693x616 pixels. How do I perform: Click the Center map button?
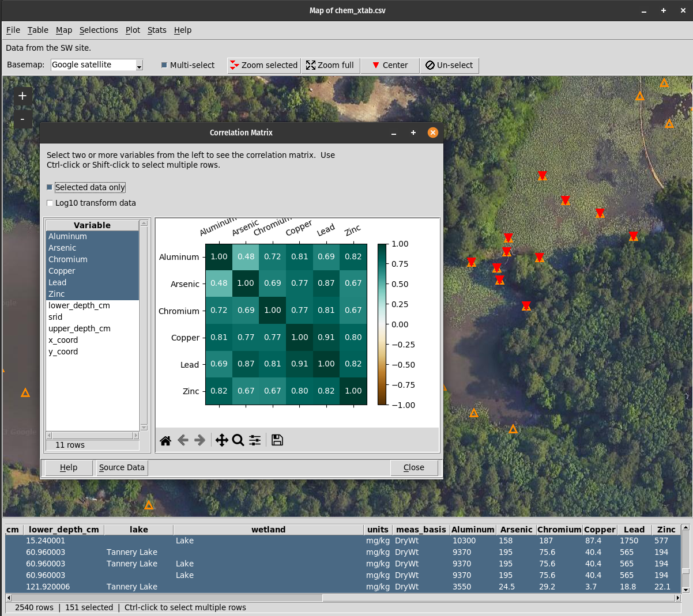click(390, 65)
